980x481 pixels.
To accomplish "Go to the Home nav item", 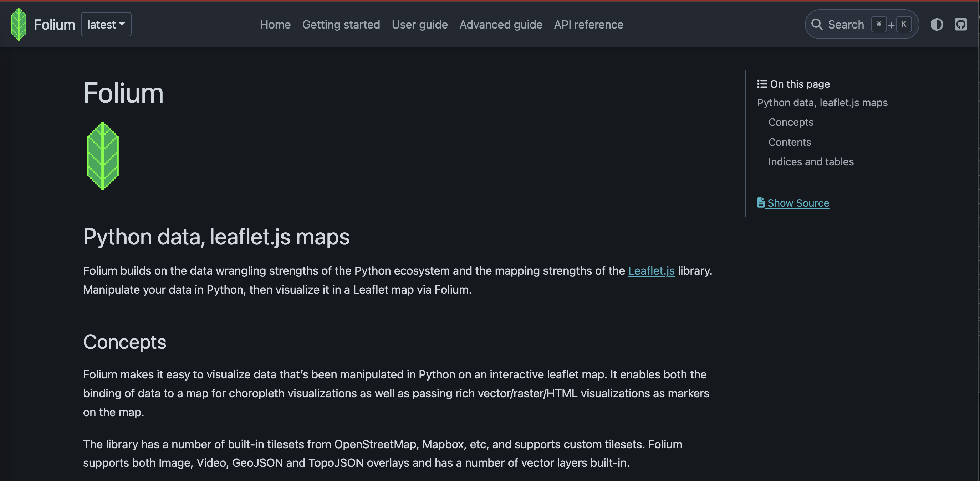I will click(275, 25).
